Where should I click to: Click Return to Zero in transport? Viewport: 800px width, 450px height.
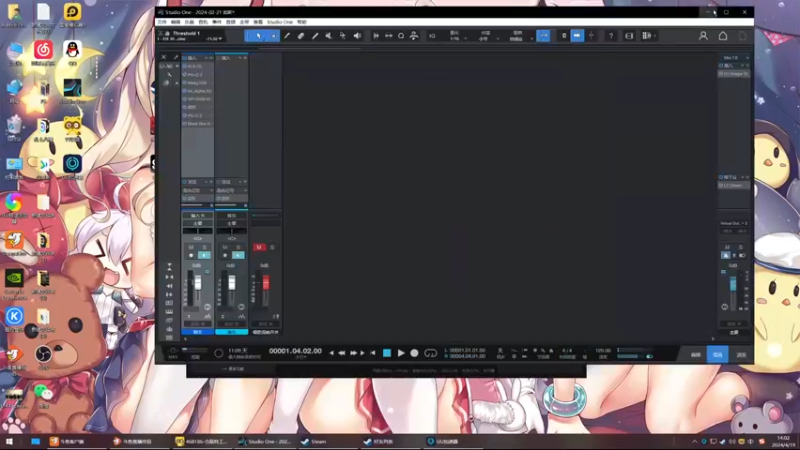tap(373, 353)
